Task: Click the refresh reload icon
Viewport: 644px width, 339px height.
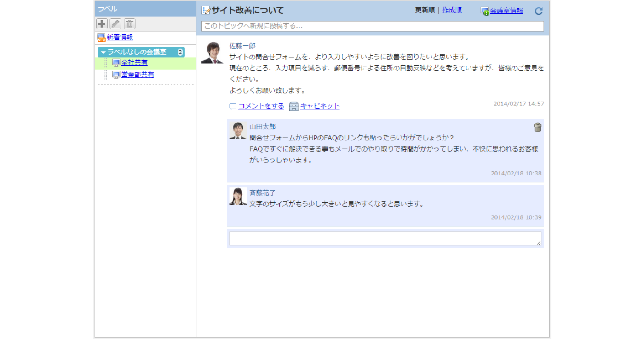Action: click(539, 11)
